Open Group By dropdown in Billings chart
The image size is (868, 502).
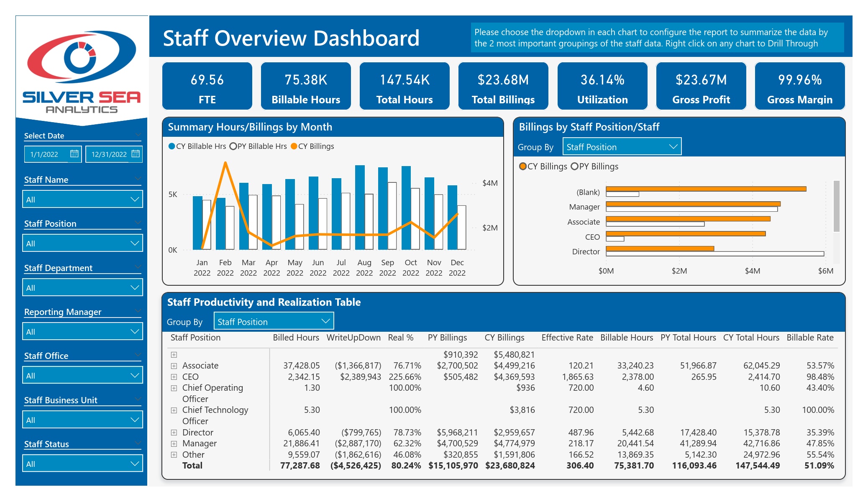pos(622,147)
